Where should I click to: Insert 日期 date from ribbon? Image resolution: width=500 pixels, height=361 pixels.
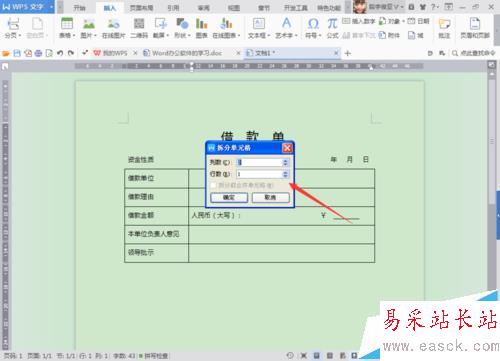click(x=418, y=21)
